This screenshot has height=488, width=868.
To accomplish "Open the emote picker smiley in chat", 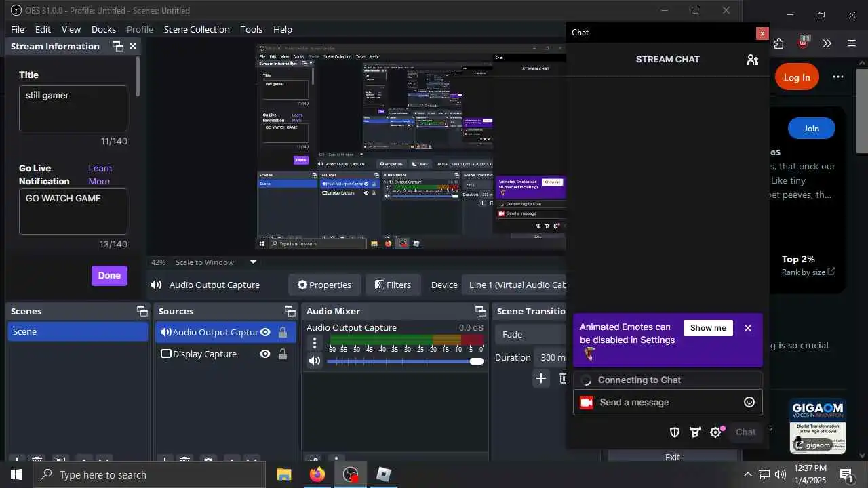I will [x=749, y=403].
